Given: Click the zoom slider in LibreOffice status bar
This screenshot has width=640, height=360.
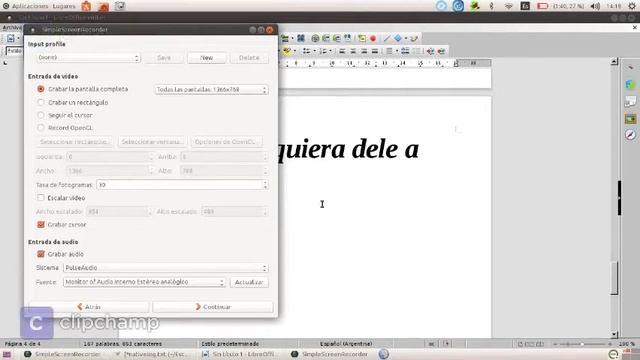Looking at the screenshot, I should click(582, 344).
